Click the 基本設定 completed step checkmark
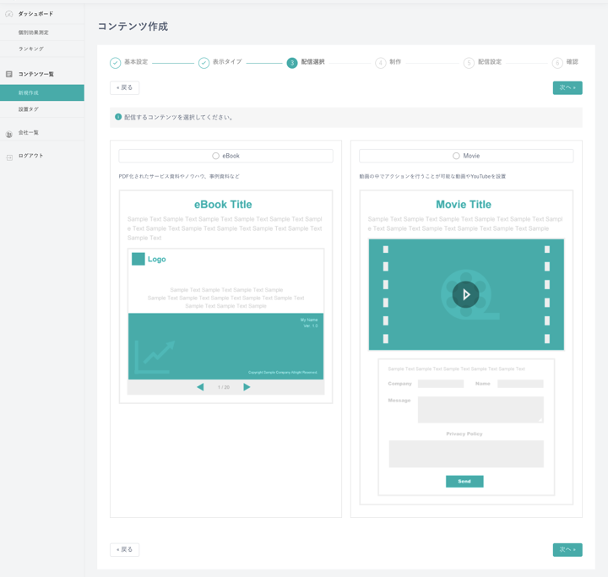This screenshot has height=577, width=608. coord(115,63)
